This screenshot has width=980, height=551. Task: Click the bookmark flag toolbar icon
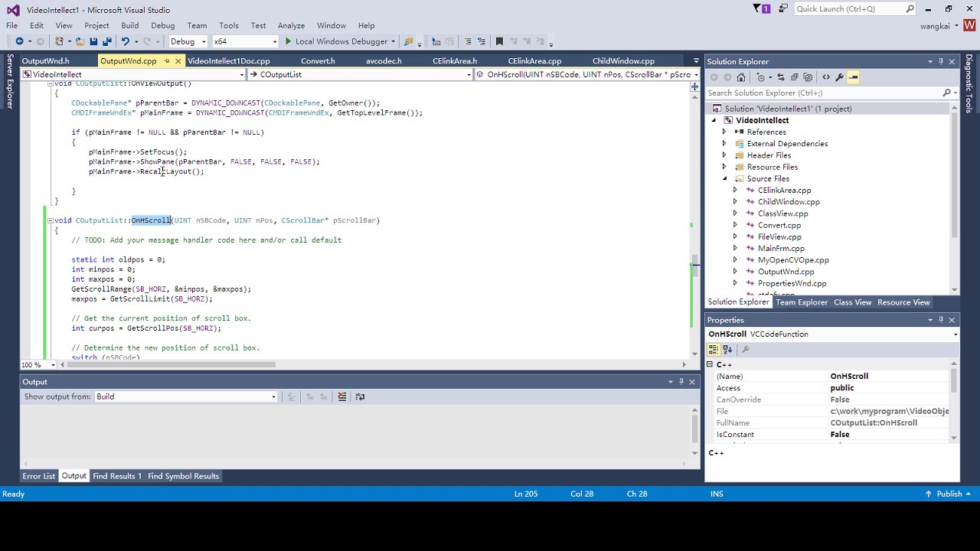tap(499, 41)
